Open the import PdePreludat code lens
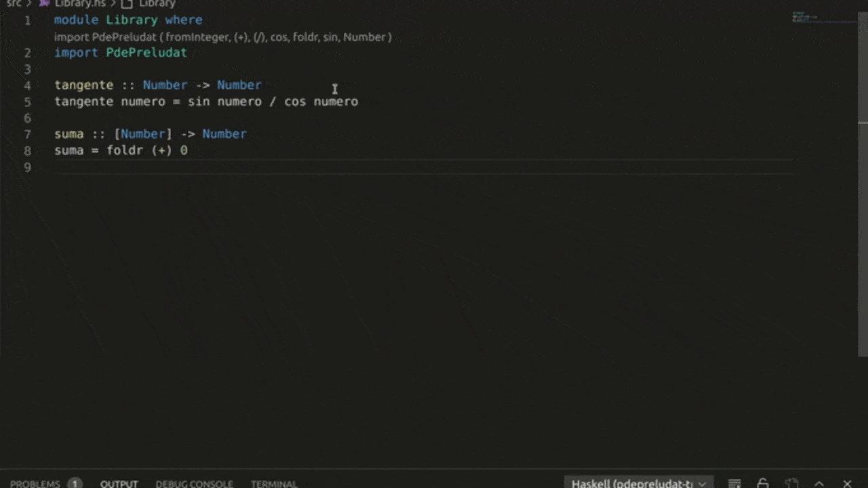The width and height of the screenshot is (868, 488). 222,37
